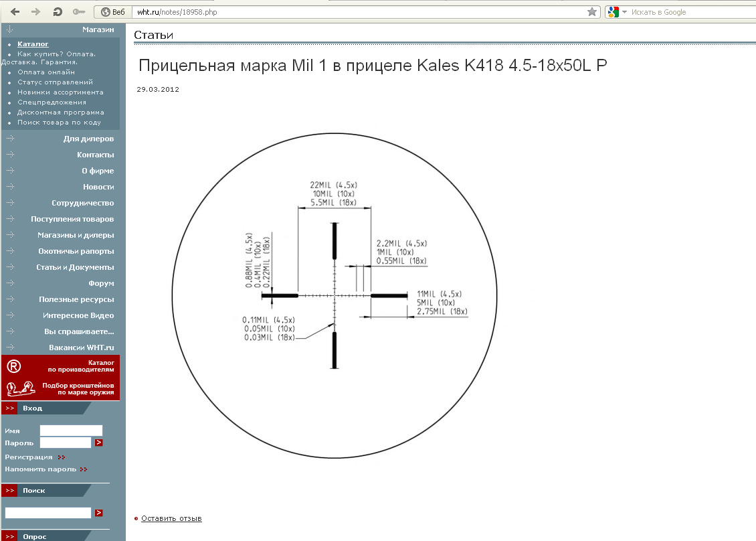The image size is (756, 541).
Task: Reload the page with the refresh icon
Action: pyautogui.click(x=58, y=12)
